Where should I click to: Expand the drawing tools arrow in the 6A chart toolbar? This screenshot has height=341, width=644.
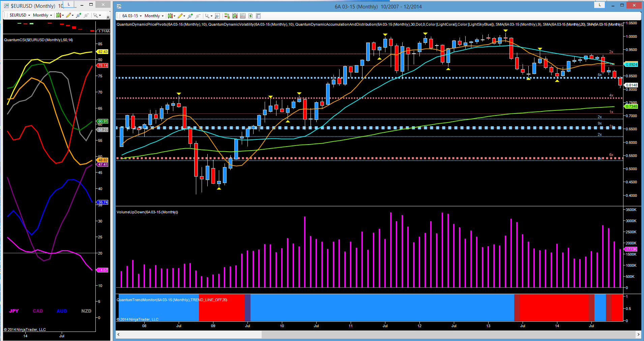[x=184, y=16]
